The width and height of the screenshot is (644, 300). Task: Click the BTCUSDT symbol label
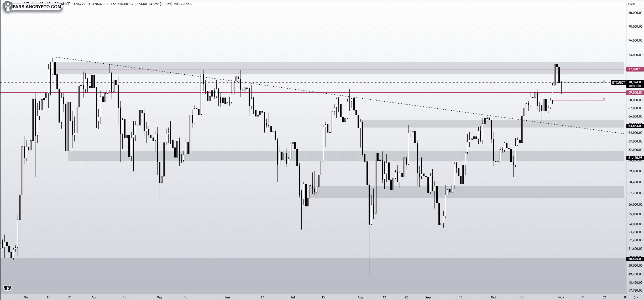pos(619,83)
